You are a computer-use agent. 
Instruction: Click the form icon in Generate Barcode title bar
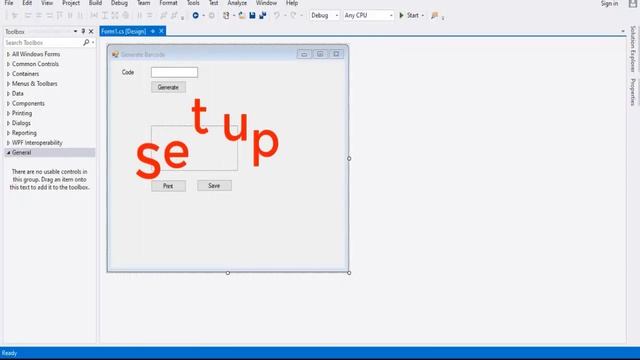click(x=115, y=54)
